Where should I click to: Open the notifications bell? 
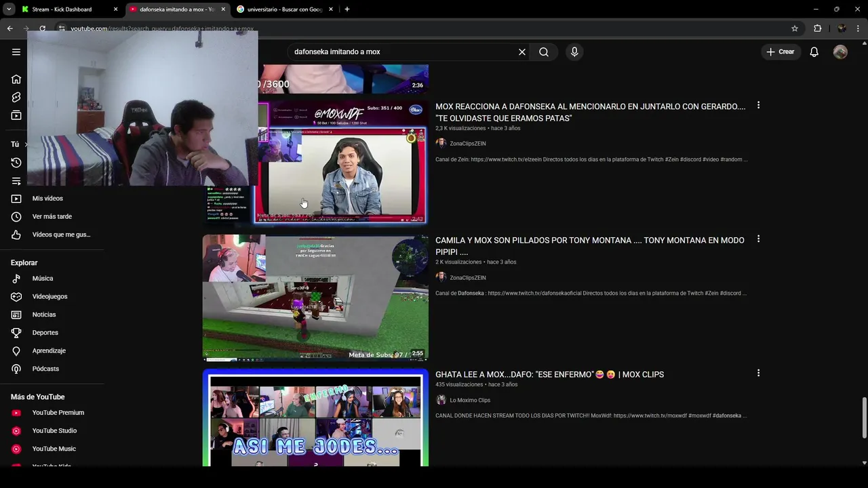pos(814,52)
